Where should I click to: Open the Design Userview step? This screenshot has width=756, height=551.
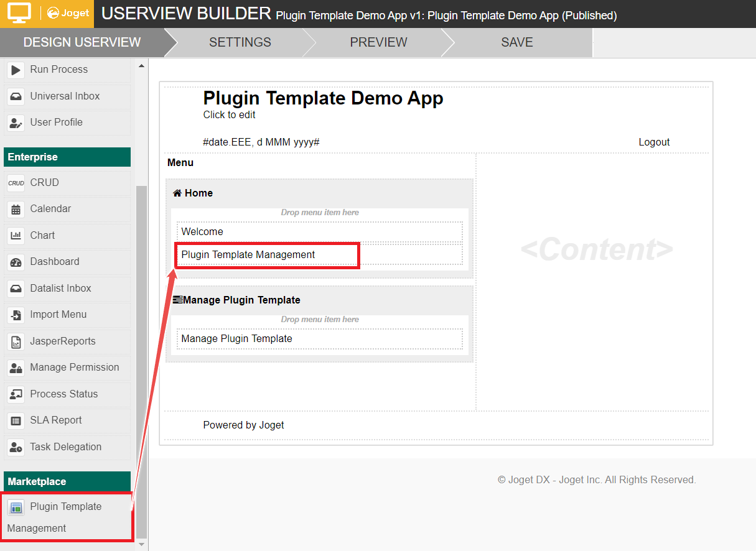pos(82,42)
